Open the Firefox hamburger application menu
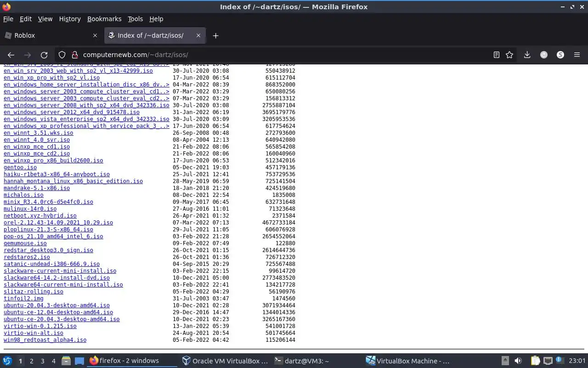The image size is (588, 368). (x=577, y=55)
